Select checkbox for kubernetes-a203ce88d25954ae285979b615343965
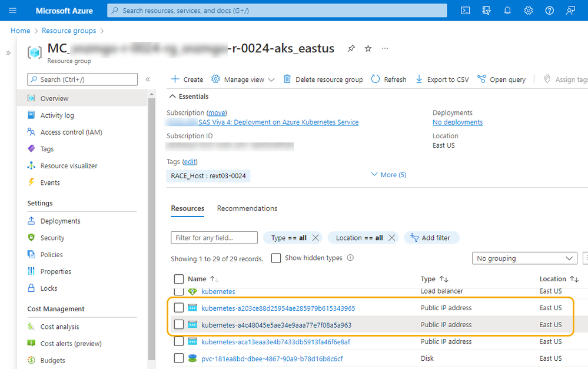The height and width of the screenshot is (369, 588). pos(179,308)
